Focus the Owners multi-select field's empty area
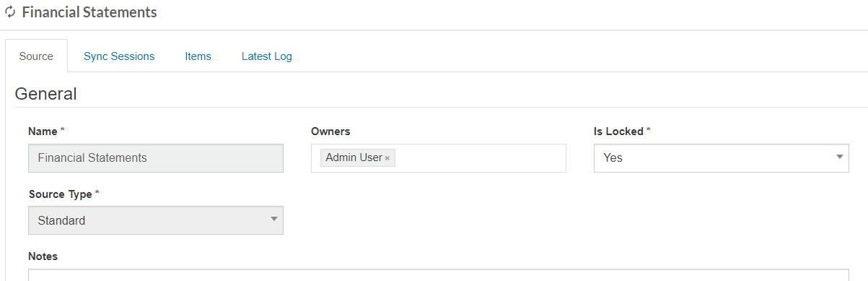This screenshot has height=281, width=868. click(480, 158)
